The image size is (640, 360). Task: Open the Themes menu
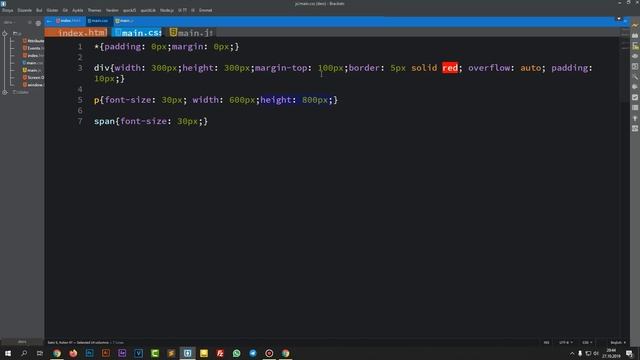coord(94,10)
